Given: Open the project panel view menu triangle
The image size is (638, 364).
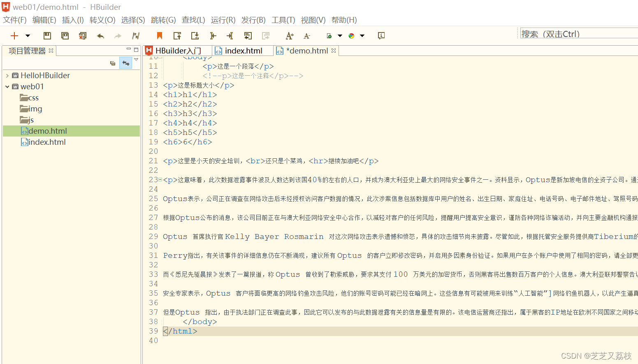Looking at the screenshot, I should [x=137, y=60].
